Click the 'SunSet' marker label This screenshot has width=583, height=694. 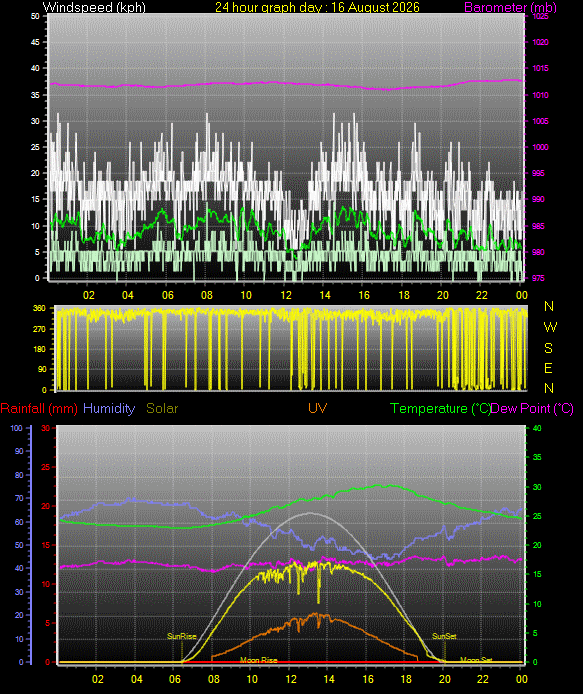[444, 636]
